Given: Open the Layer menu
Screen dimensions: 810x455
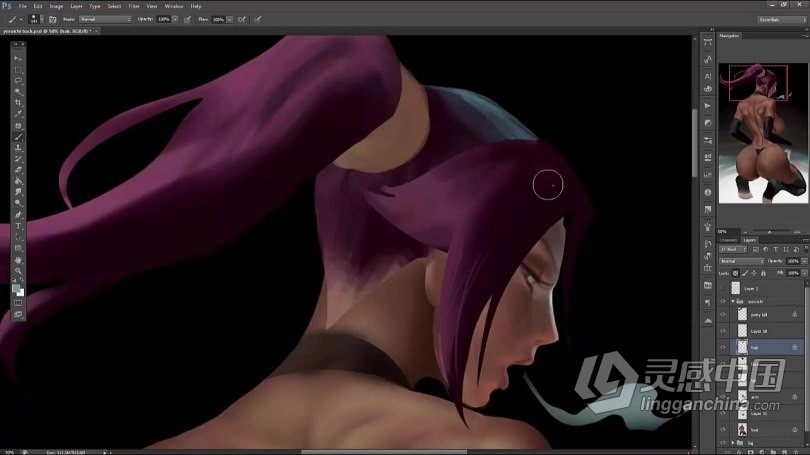Looking at the screenshot, I should (x=76, y=6).
